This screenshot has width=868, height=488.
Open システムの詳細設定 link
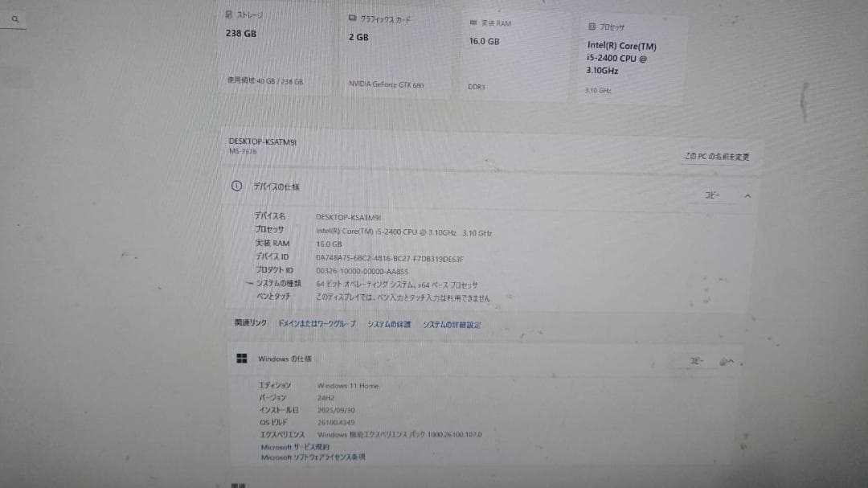click(452, 325)
